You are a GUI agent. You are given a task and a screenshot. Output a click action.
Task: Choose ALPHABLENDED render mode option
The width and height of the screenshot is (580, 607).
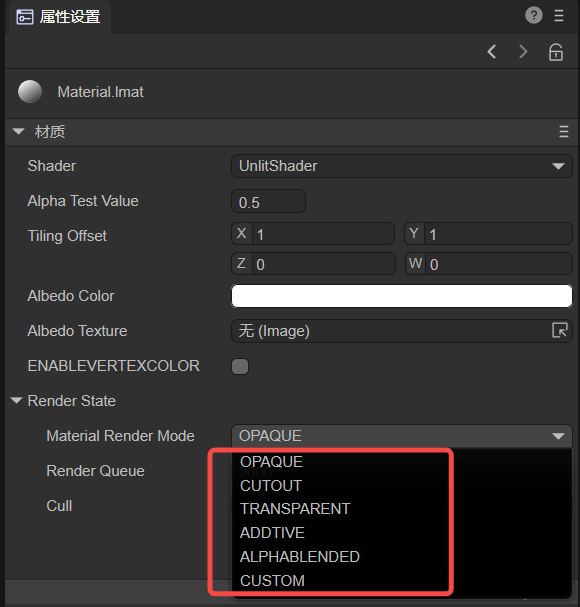(300, 557)
